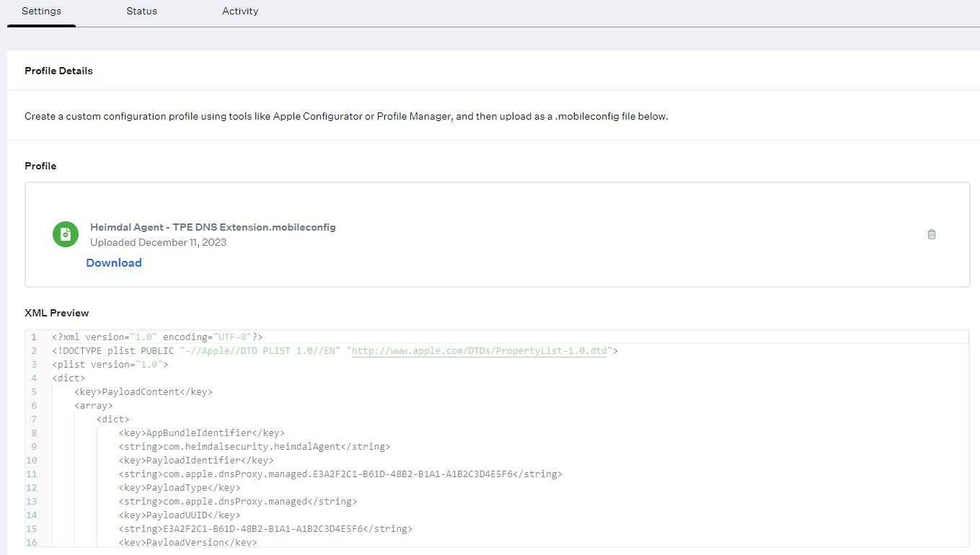Click the green mobileconfig file icon
This screenshot has width=980, height=555.
point(66,234)
